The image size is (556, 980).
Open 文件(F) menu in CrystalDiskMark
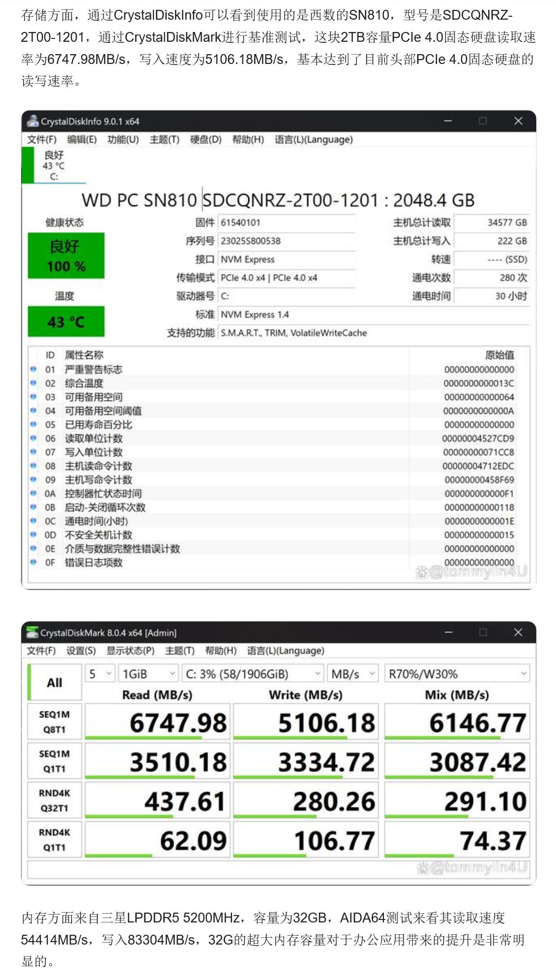click(x=41, y=651)
